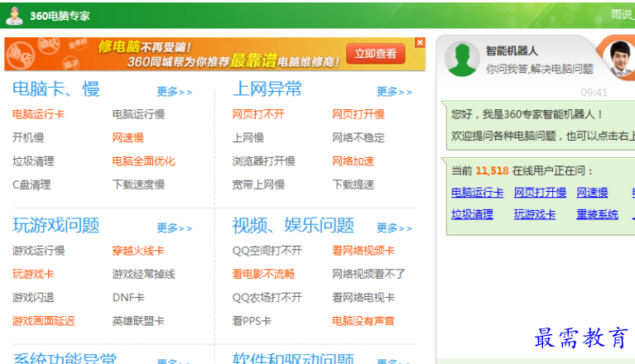The image size is (635, 364).
Task: Select 电脑运行慢 problem link
Action: (x=138, y=114)
